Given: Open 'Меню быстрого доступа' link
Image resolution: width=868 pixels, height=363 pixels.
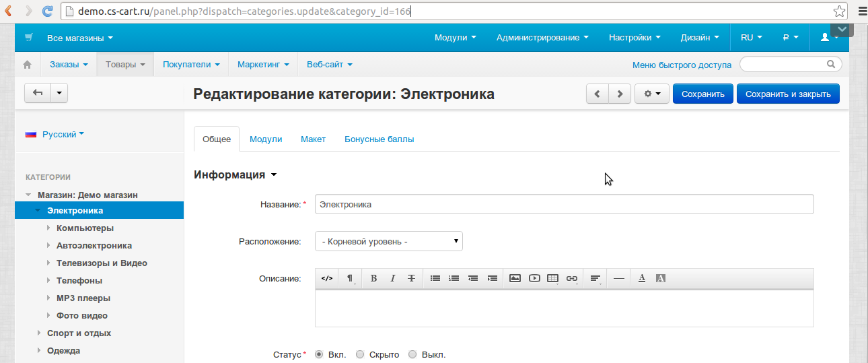Looking at the screenshot, I should [682, 65].
